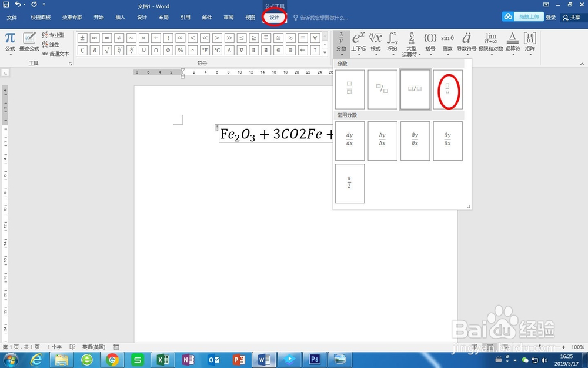
Task: Select the 专业型 professional format option
Action: (53, 35)
